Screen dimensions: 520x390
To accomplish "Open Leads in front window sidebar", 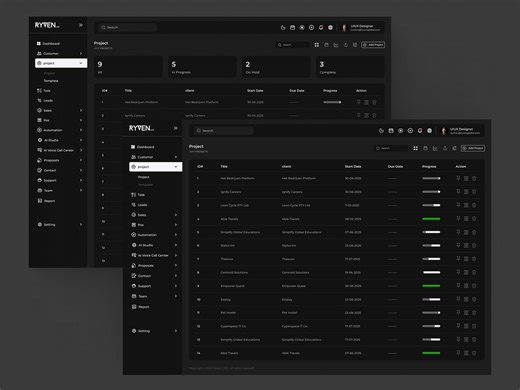I will pos(139,205).
